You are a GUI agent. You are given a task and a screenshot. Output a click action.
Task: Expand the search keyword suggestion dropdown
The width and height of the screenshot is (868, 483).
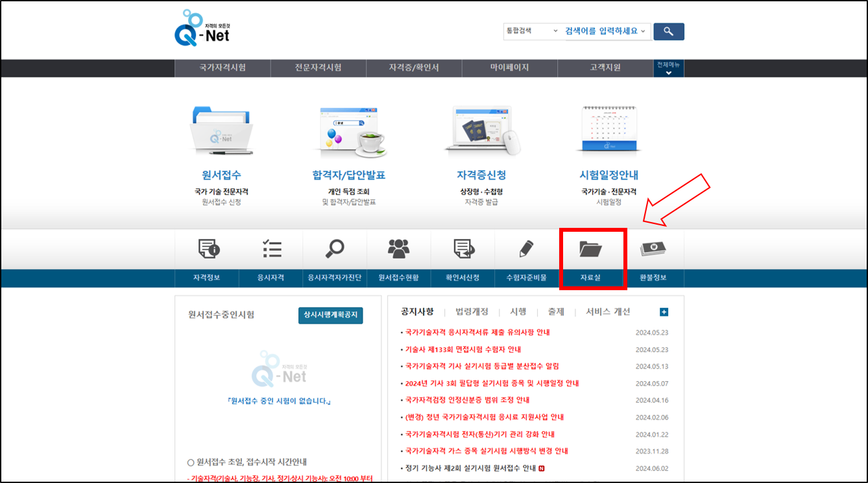644,31
